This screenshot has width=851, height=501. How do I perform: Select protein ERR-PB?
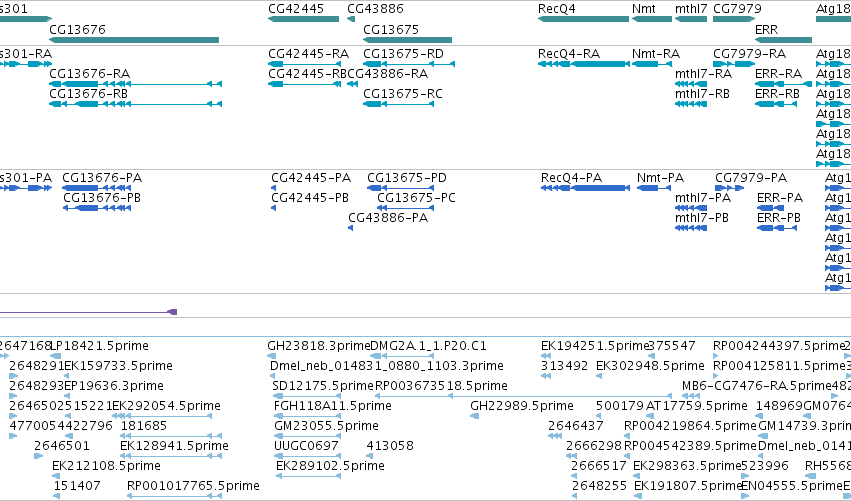[x=779, y=218]
